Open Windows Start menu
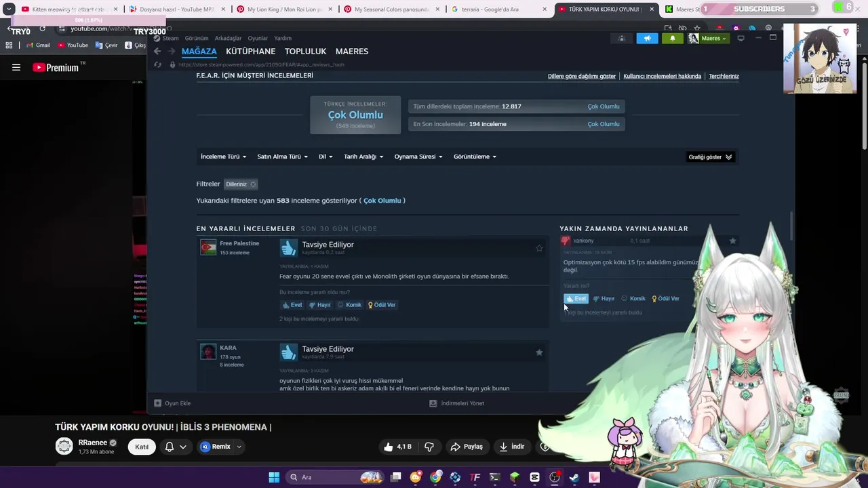This screenshot has width=868, height=488. 274,477
